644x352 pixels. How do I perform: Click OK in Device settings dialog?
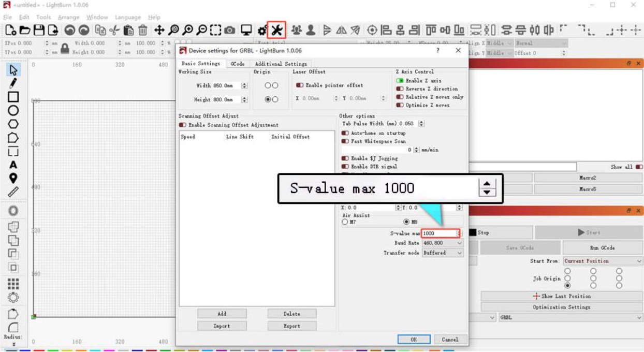[x=414, y=340]
